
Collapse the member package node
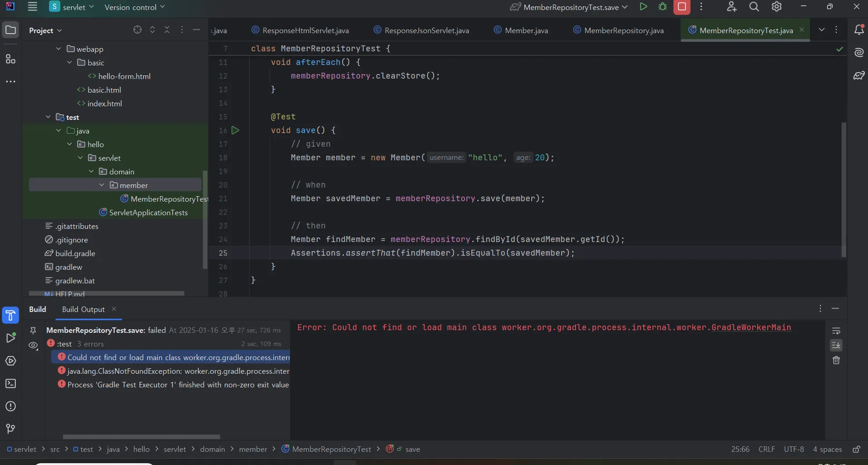pos(102,185)
